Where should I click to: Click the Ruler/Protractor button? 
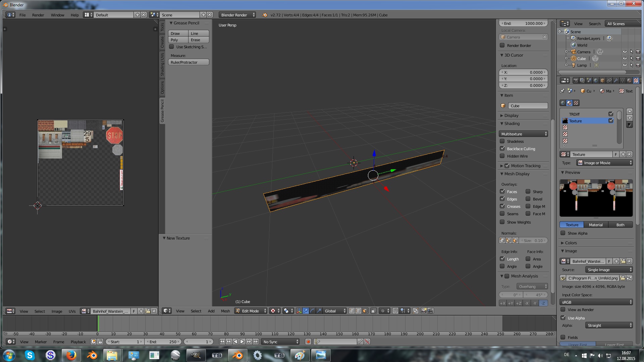[x=188, y=62]
